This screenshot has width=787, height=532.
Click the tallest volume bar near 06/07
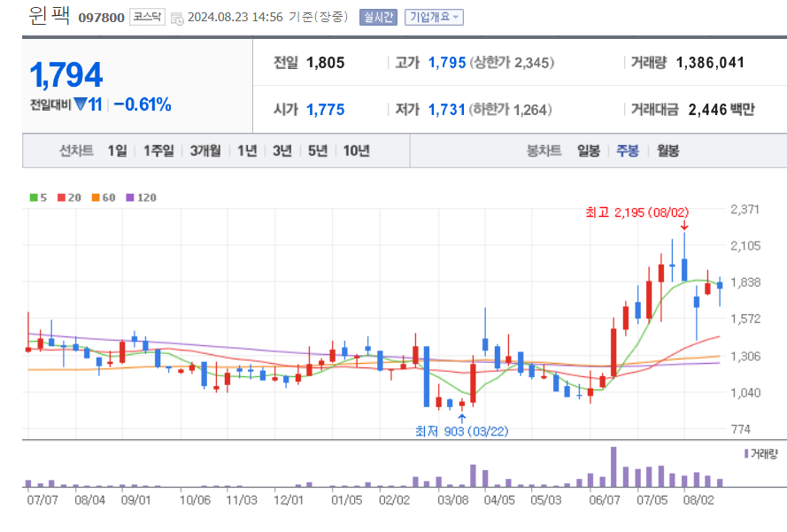coord(613,466)
